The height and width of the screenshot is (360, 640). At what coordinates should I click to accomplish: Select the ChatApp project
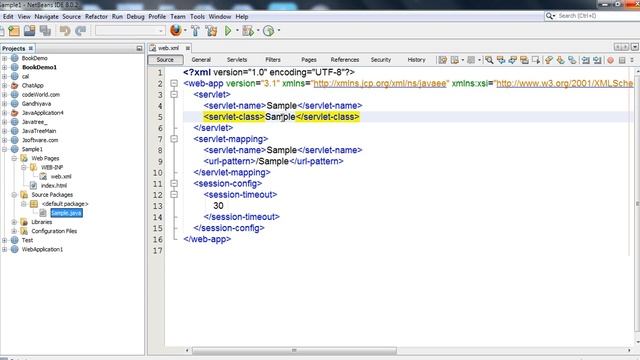point(33,86)
